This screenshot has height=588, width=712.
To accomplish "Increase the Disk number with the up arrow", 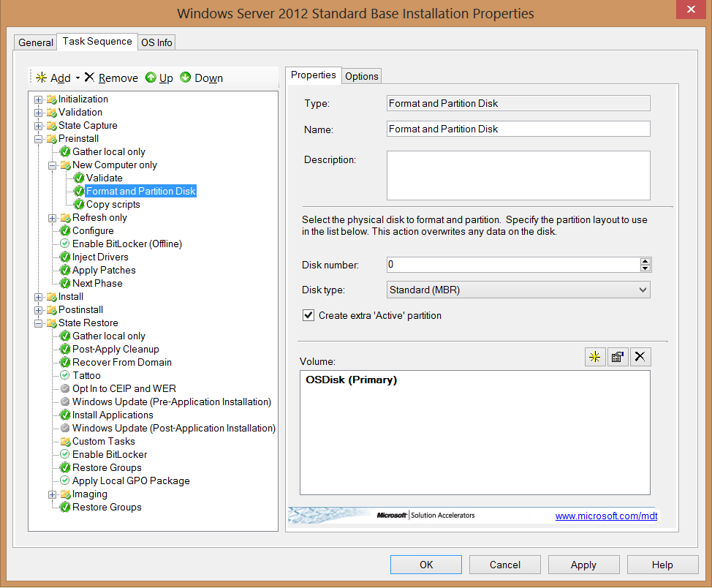I will click(645, 261).
